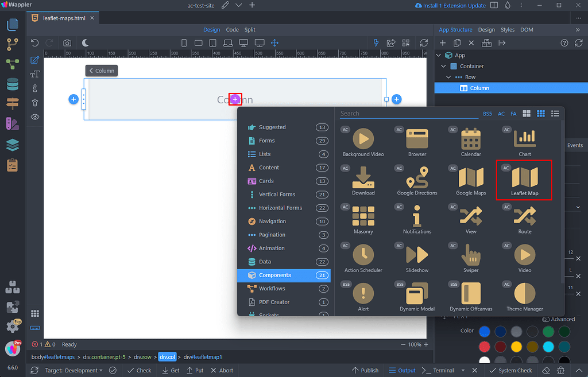The width and height of the screenshot is (588, 377).
Task: Open the Styles panel tab
Action: [x=507, y=30]
